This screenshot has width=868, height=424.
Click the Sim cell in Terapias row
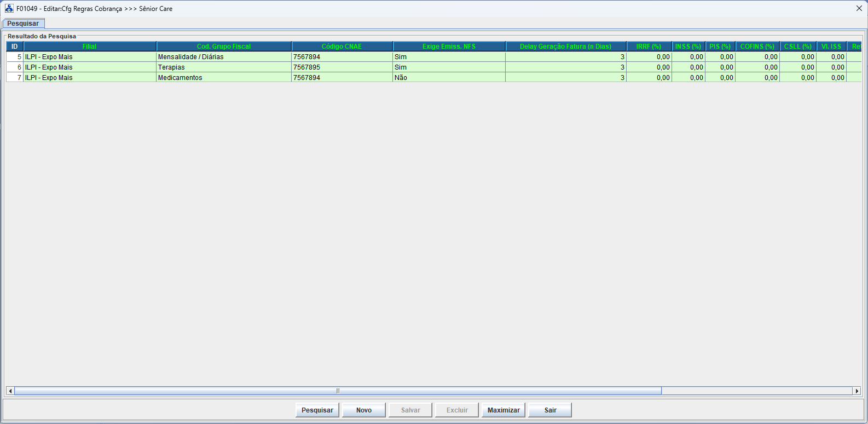pyautogui.click(x=449, y=67)
